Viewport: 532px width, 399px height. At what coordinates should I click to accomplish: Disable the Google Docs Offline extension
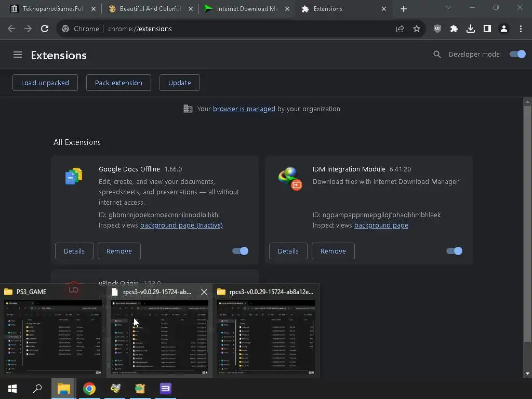coord(240,251)
